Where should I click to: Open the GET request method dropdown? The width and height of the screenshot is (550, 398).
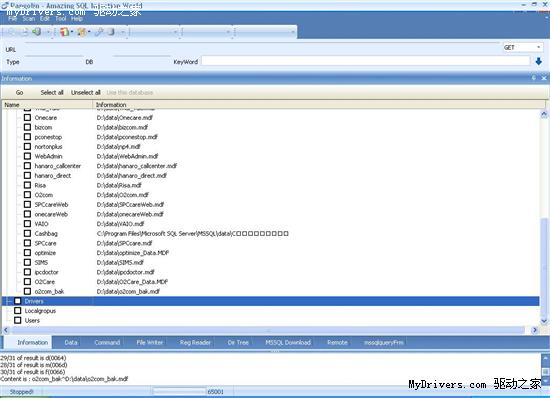[x=523, y=47]
